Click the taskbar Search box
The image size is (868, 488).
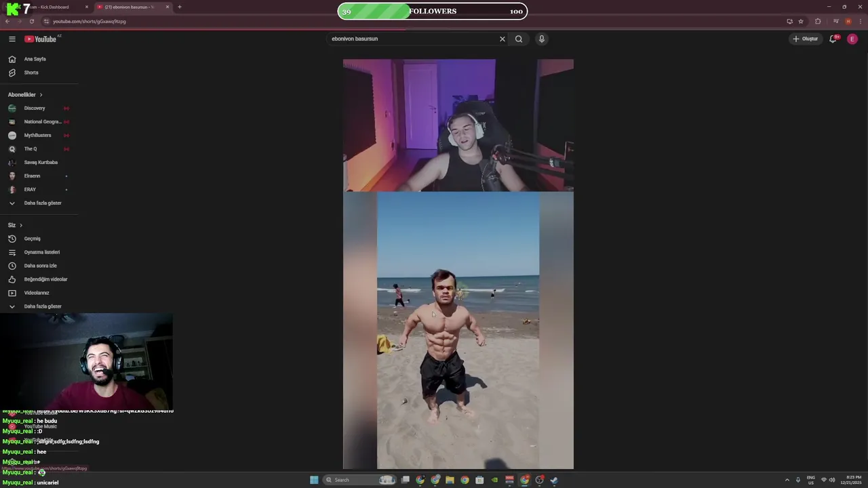359,480
